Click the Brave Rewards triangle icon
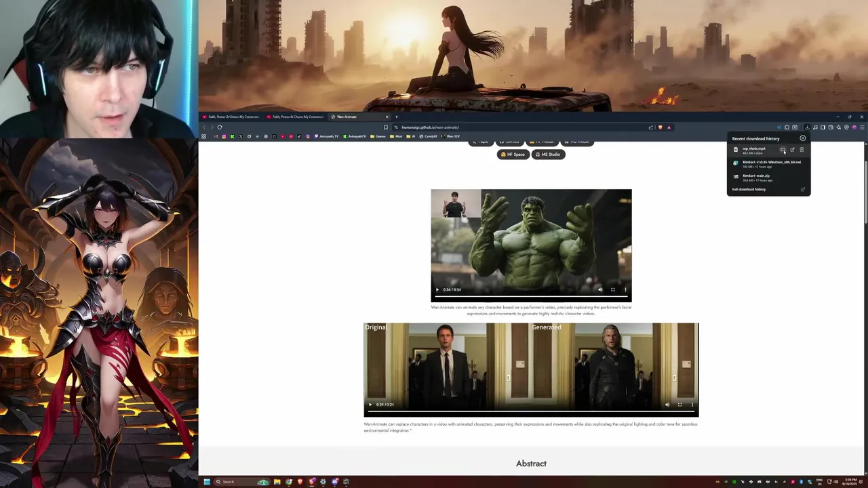This screenshot has height=488, width=868. [x=669, y=127]
